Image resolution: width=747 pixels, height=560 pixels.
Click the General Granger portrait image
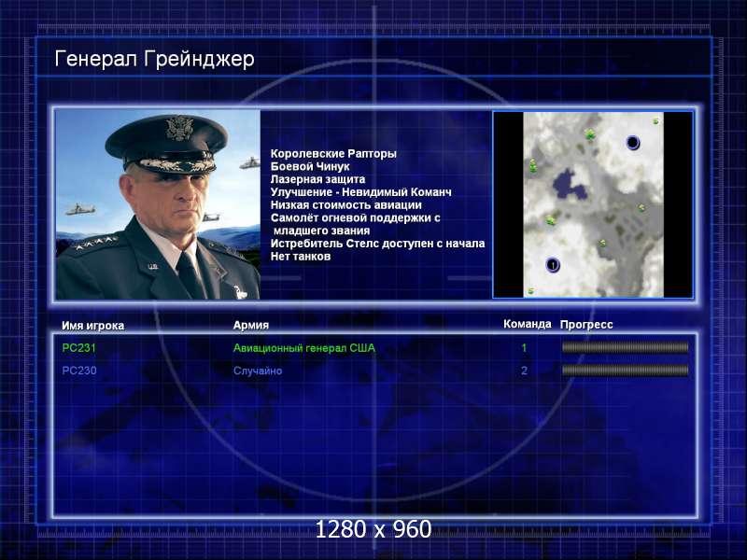(158, 204)
